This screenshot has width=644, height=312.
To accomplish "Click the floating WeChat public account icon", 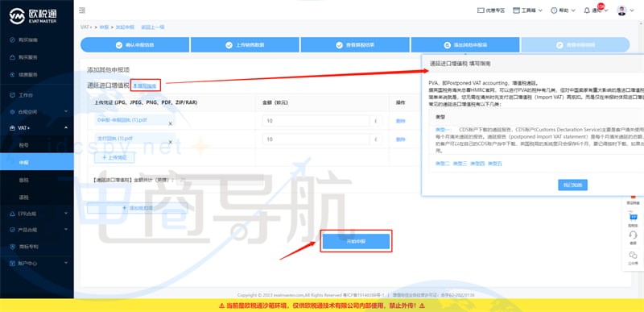I will click(633, 256).
